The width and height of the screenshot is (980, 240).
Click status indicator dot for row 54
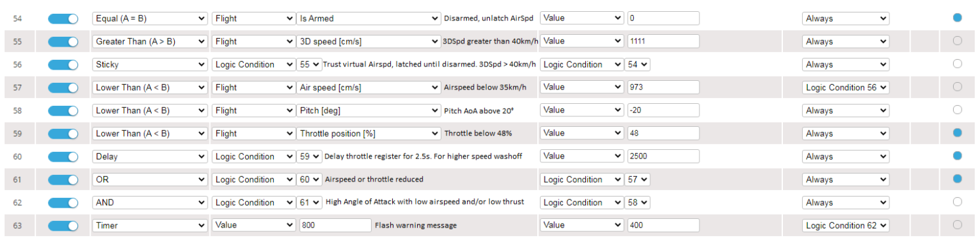pos(957,18)
